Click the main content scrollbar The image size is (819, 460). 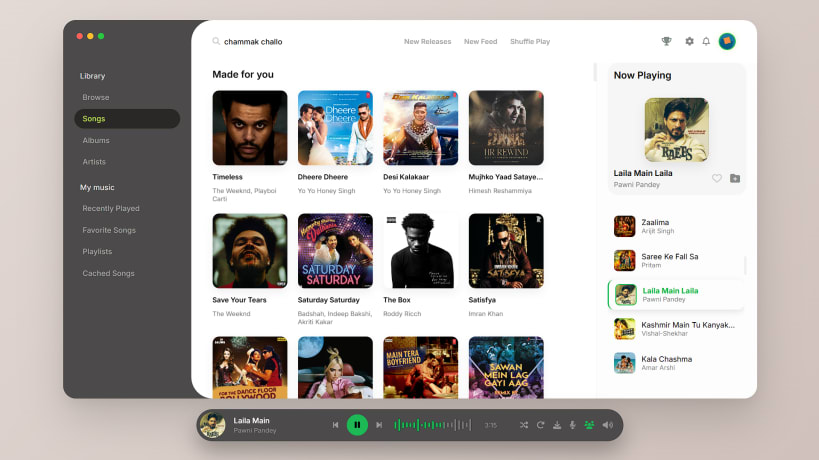click(x=595, y=73)
